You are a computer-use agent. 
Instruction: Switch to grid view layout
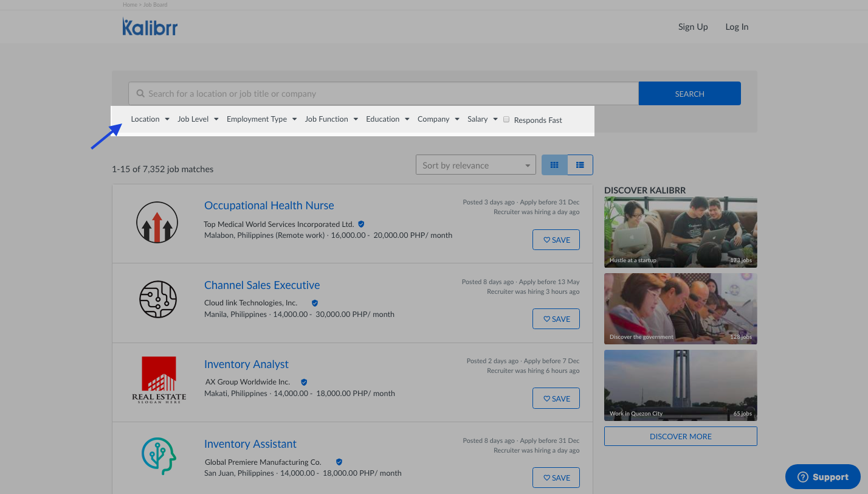click(x=554, y=165)
